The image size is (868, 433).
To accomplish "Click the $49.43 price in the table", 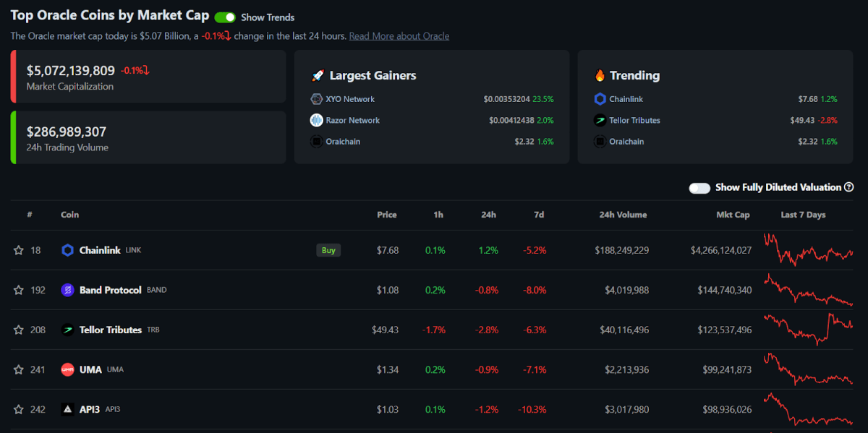I will click(x=385, y=330).
